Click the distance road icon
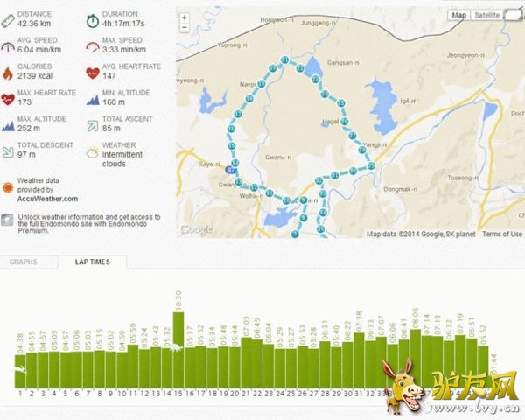The image size is (525, 420). coord(8,18)
